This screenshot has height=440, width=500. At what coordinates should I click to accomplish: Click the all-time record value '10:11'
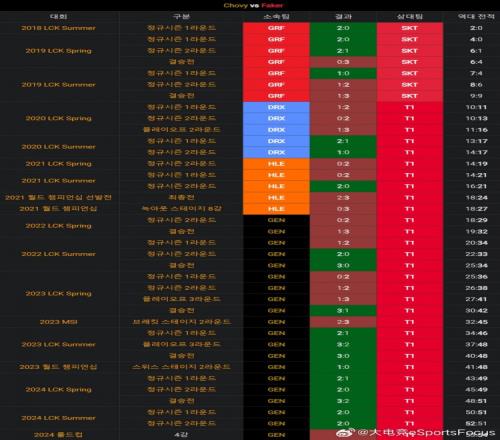476,107
